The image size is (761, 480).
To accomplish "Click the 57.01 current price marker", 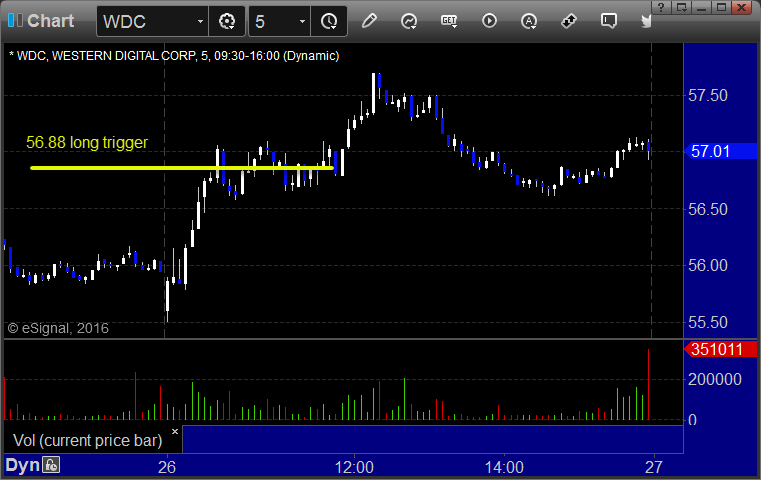I will (721, 151).
